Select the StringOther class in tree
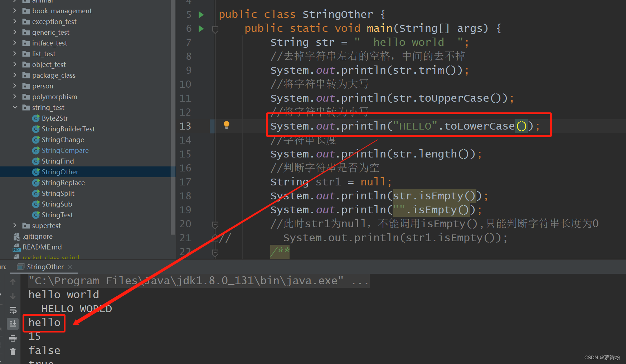 click(x=60, y=172)
